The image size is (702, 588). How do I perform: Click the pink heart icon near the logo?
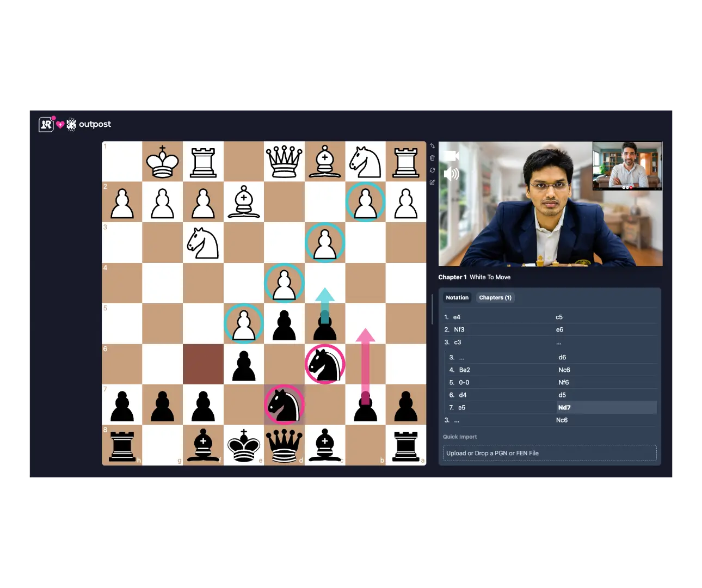click(x=60, y=124)
